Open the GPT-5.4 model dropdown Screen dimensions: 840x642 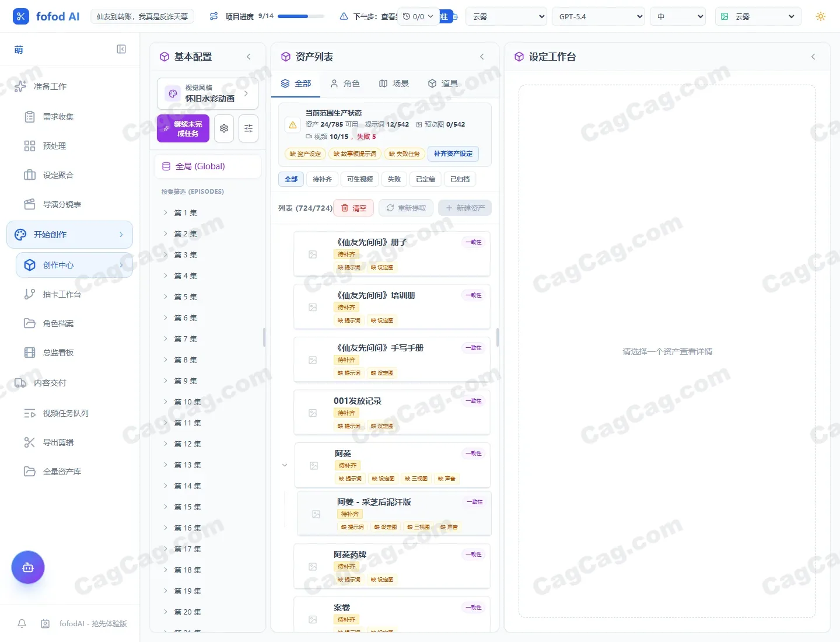tap(598, 16)
